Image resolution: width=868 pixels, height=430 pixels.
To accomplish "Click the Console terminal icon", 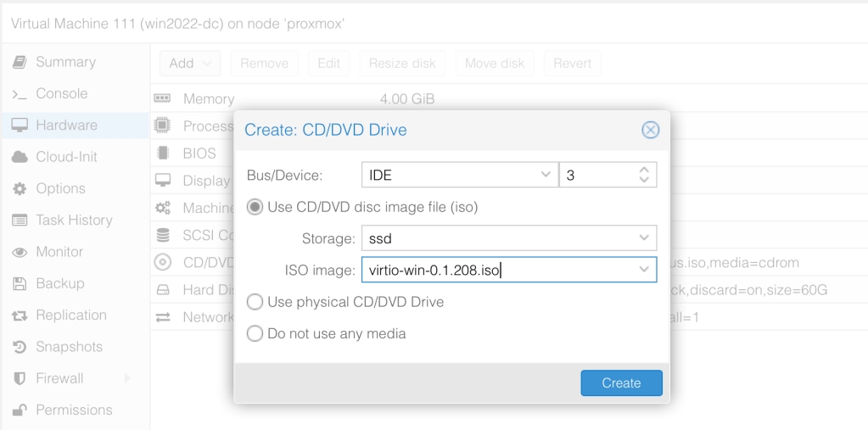I will 20,94.
